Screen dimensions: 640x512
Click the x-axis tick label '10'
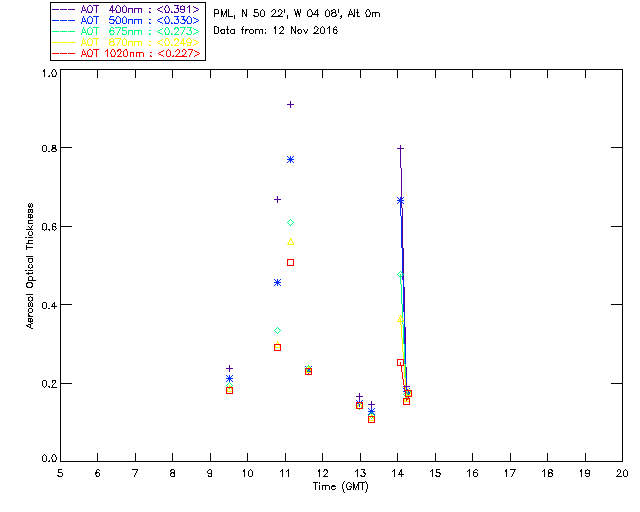pyautogui.click(x=247, y=473)
